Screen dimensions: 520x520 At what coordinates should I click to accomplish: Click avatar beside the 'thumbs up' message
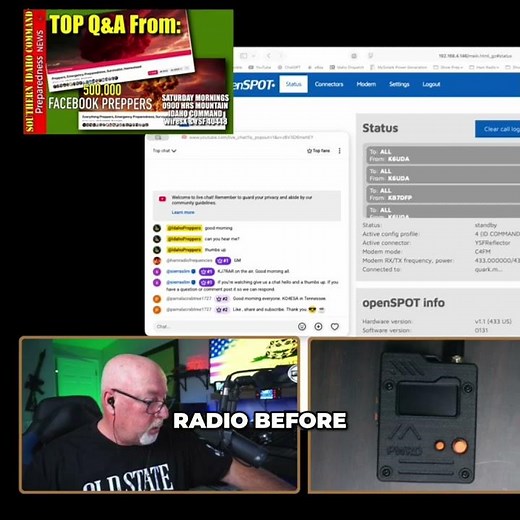(x=157, y=250)
